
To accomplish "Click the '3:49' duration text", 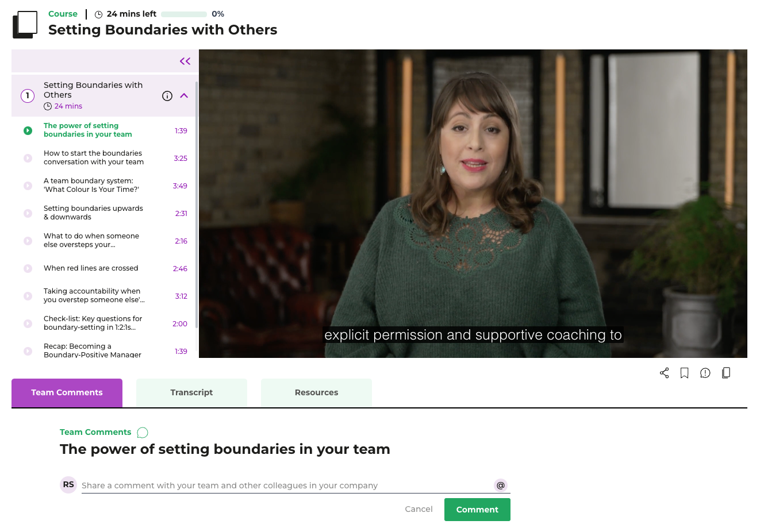I will (180, 186).
